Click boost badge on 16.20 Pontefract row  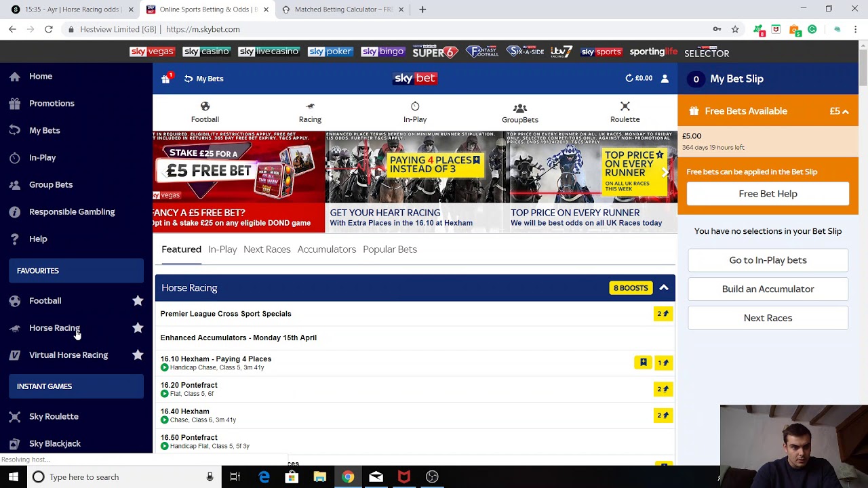click(663, 389)
